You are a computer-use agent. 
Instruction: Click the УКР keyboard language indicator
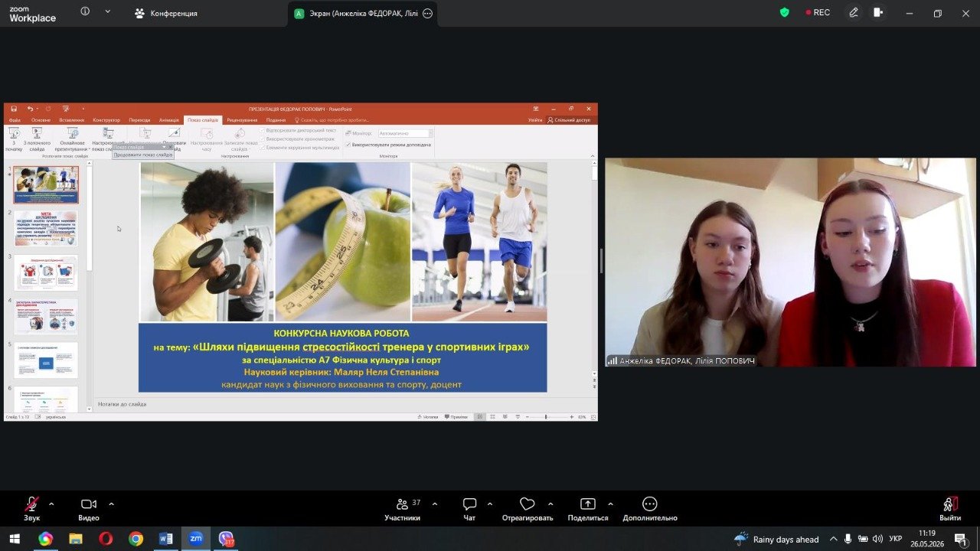point(895,539)
